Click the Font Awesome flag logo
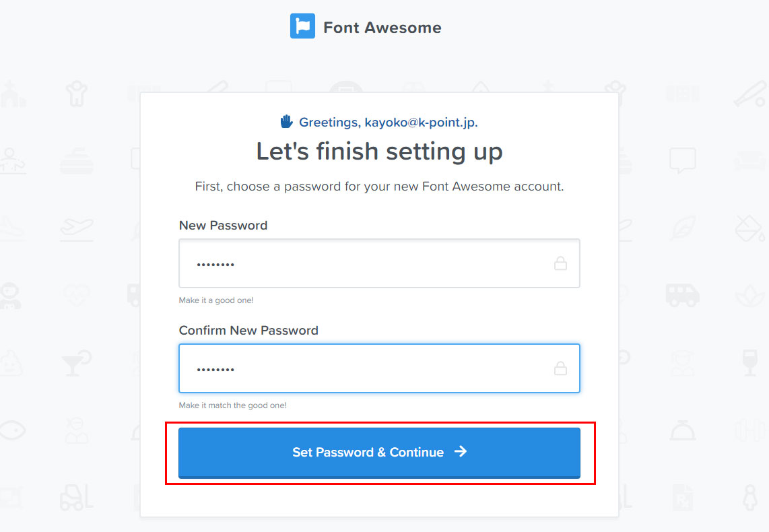 point(302,26)
